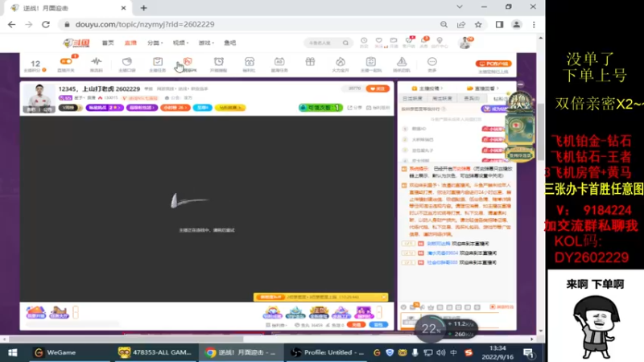Open the user avatar in header

pyautogui.click(x=465, y=43)
